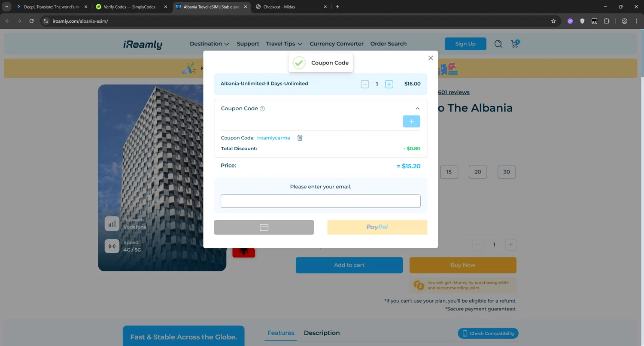
Task: Click Buy Now
Action: point(463,265)
